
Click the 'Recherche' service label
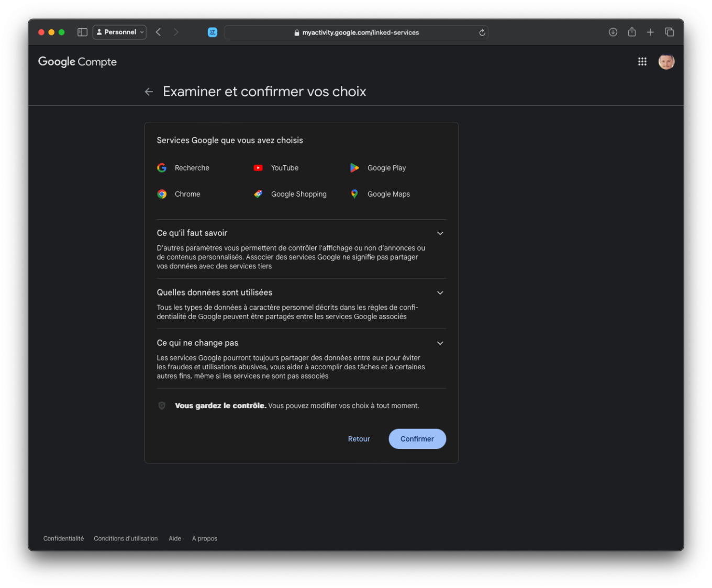tap(192, 168)
